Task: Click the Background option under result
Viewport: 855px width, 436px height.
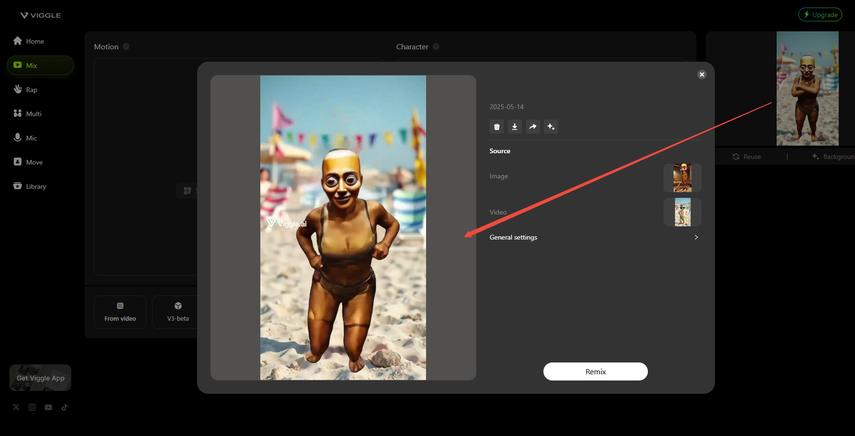Action: pyautogui.click(x=833, y=156)
